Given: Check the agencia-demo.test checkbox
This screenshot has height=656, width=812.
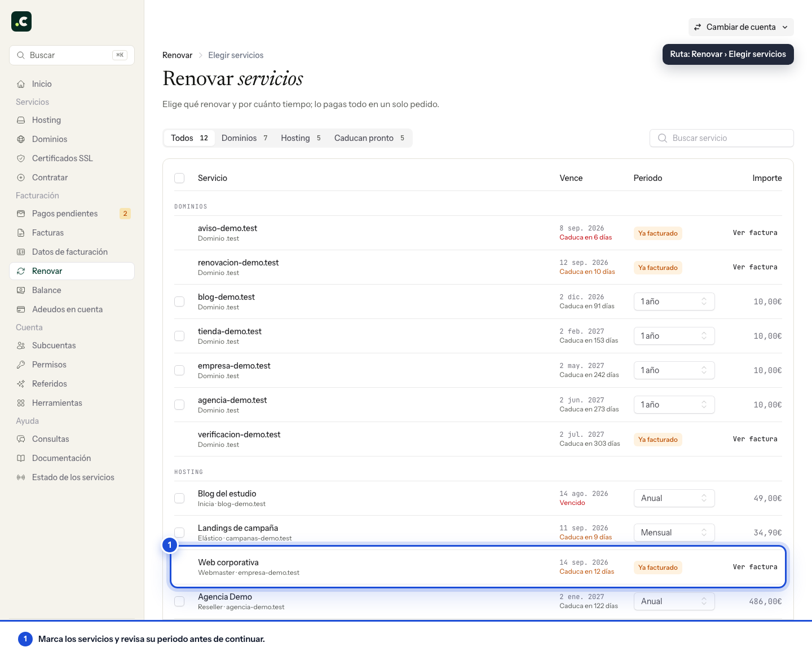Looking at the screenshot, I should [x=179, y=405].
